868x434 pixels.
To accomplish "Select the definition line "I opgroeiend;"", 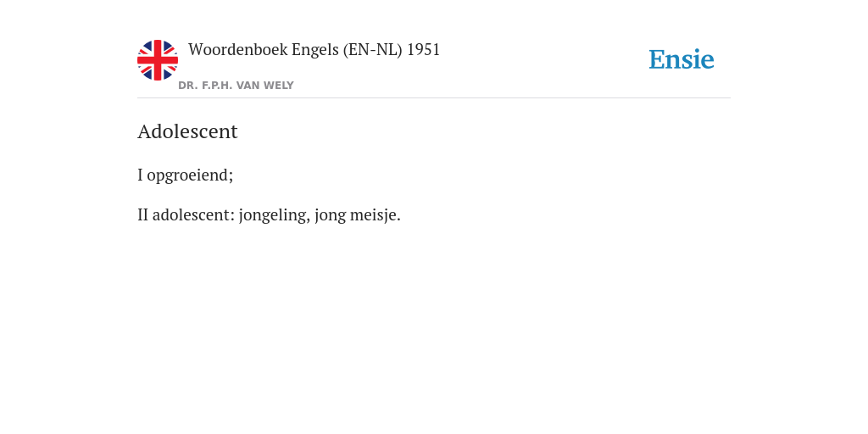I will click(186, 175).
